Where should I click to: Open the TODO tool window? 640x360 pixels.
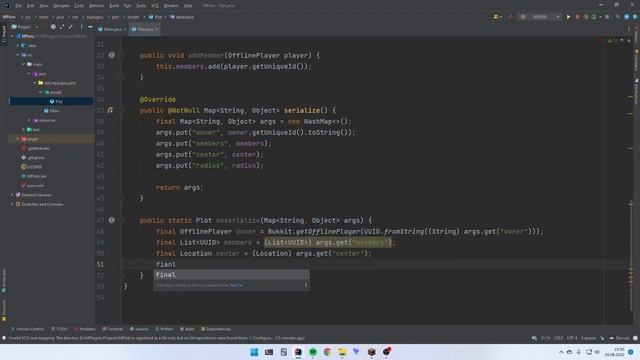pyautogui.click(x=59, y=329)
